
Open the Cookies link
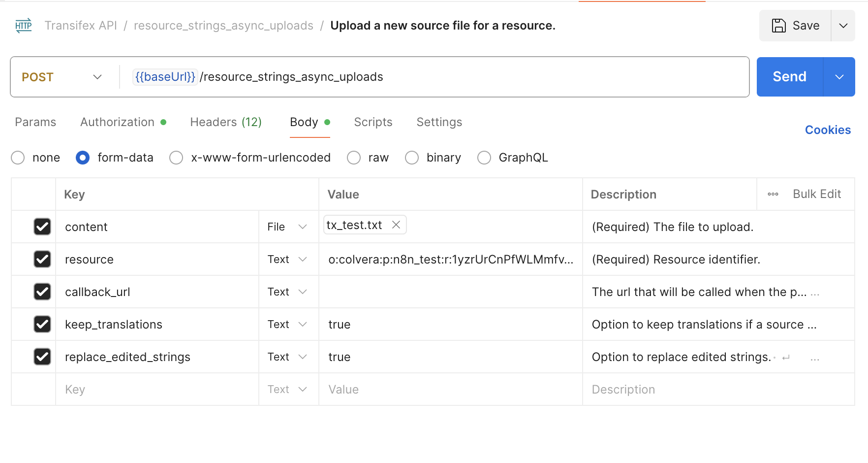pos(828,130)
